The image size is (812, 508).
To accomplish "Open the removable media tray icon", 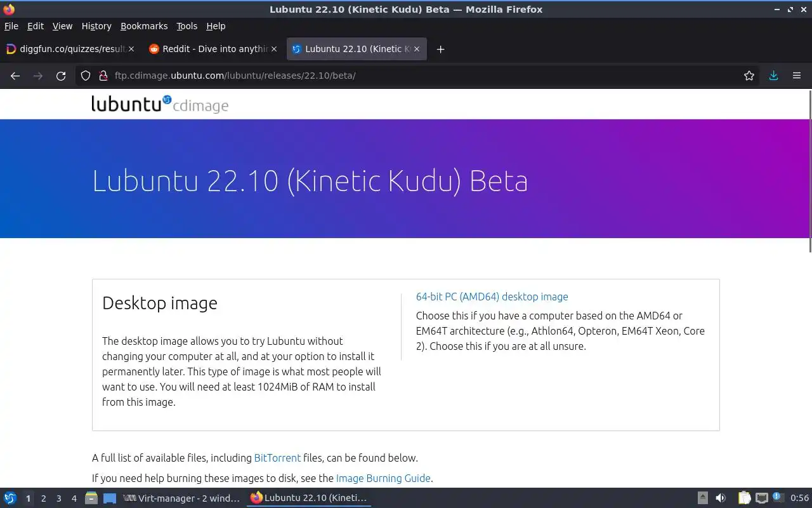I will pyautogui.click(x=702, y=498).
